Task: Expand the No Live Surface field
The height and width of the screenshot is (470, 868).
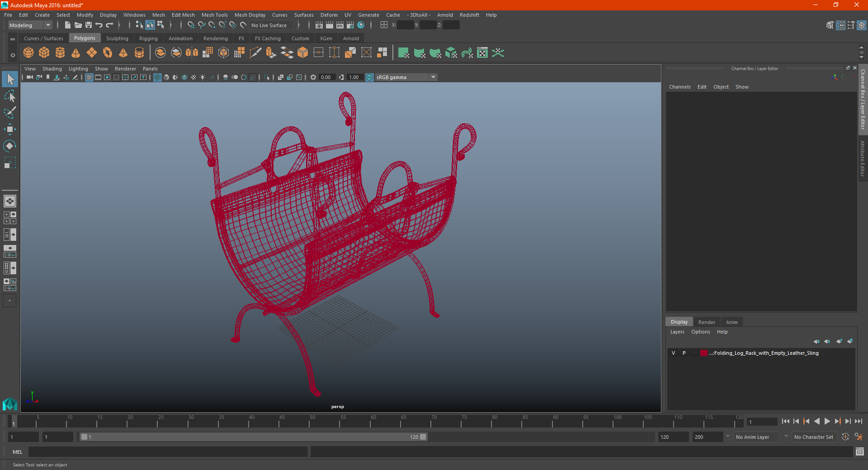Action: click(271, 25)
